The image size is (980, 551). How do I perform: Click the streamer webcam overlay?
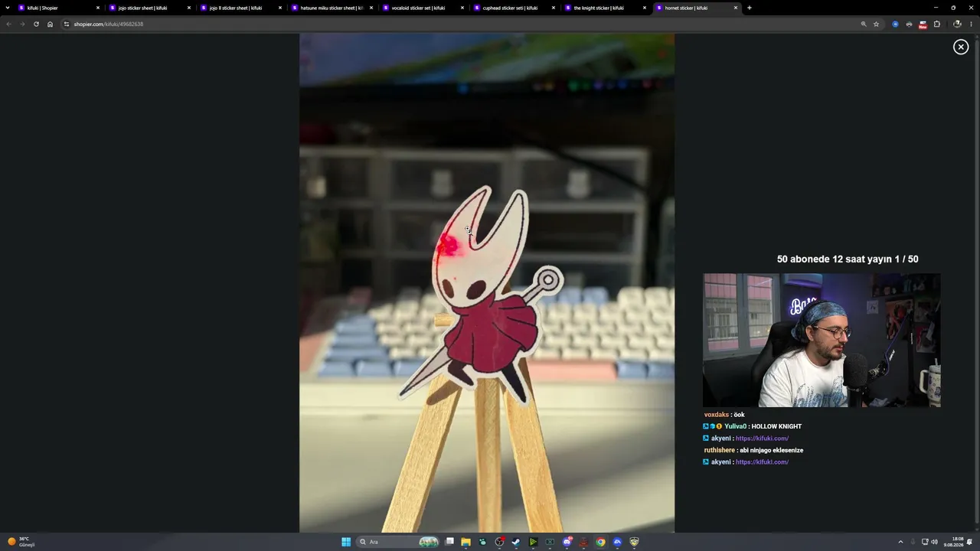tap(822, 341)
